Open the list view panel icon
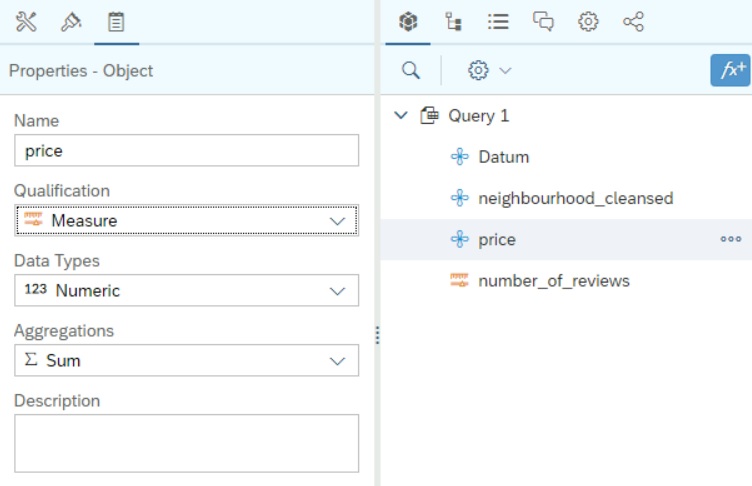 (498, 21)
